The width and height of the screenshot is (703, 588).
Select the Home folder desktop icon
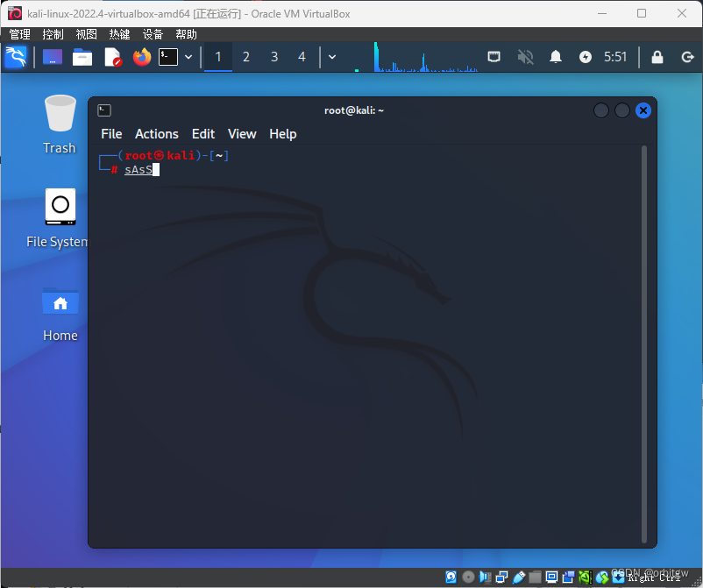coord(60,315)
